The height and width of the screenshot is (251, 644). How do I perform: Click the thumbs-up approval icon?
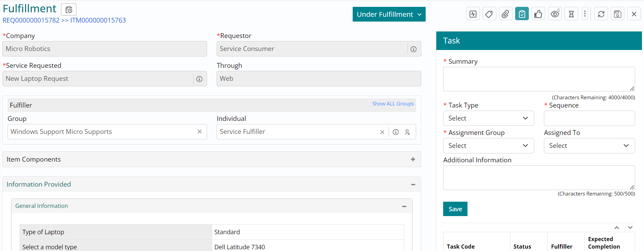click(x=538, y=14)
